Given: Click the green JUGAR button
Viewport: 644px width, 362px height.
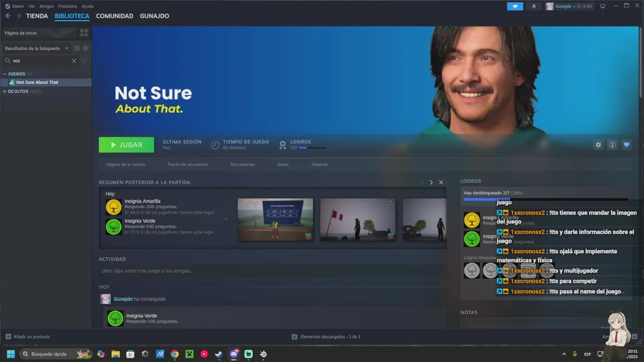Looking at the screenshot, I should [126, 145].
